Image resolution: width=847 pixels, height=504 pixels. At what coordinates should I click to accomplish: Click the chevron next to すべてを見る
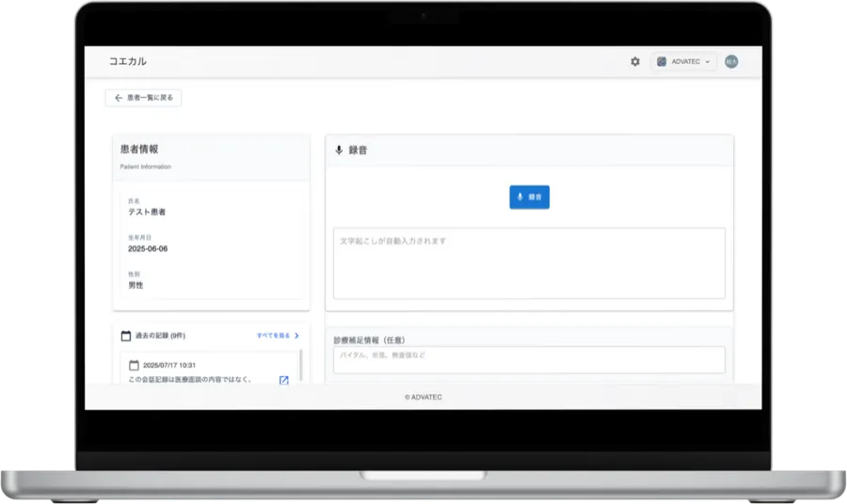(296, 335)
